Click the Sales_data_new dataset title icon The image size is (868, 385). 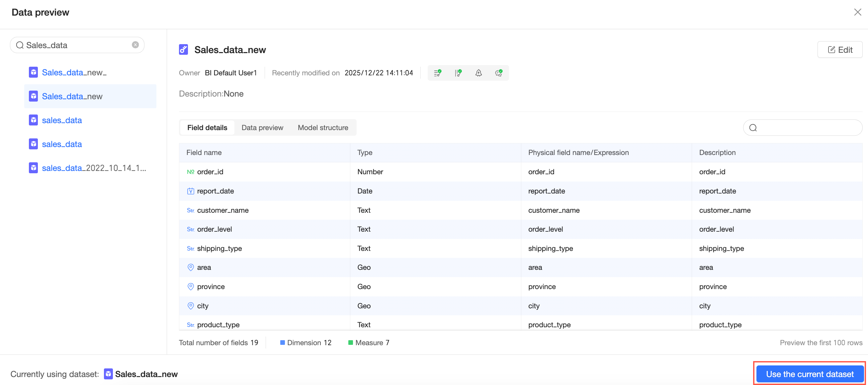click(x=183, y=49)
